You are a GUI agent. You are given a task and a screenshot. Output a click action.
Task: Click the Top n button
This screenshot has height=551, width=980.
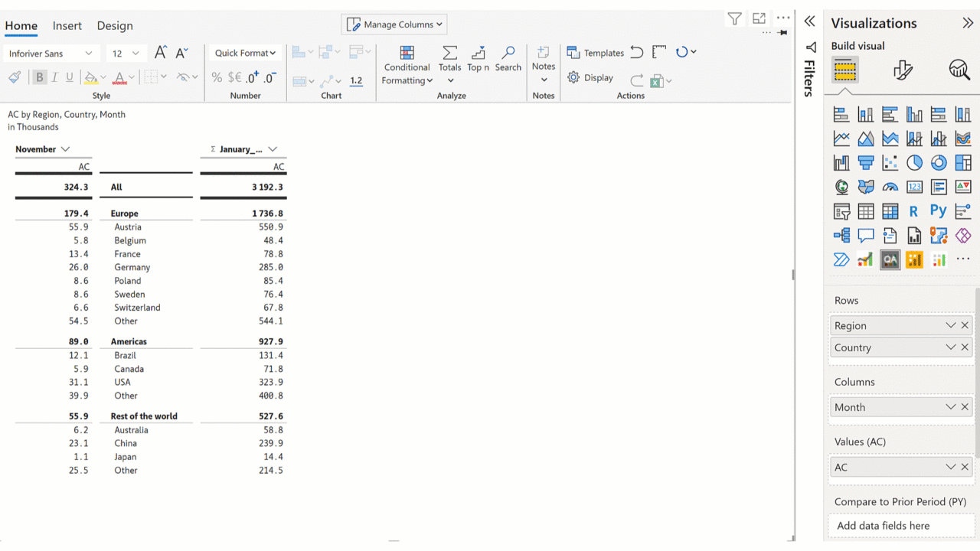[x=479, y=59]
